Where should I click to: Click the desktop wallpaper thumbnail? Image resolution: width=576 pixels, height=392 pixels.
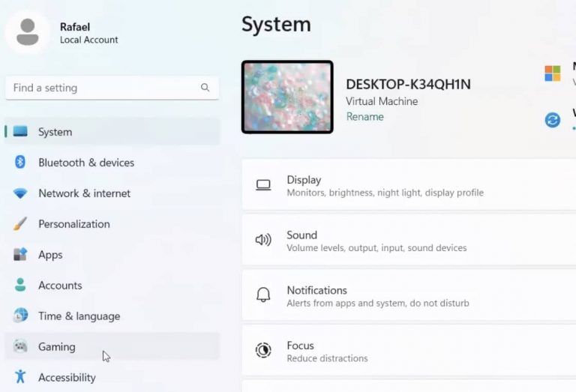(287, 97)
